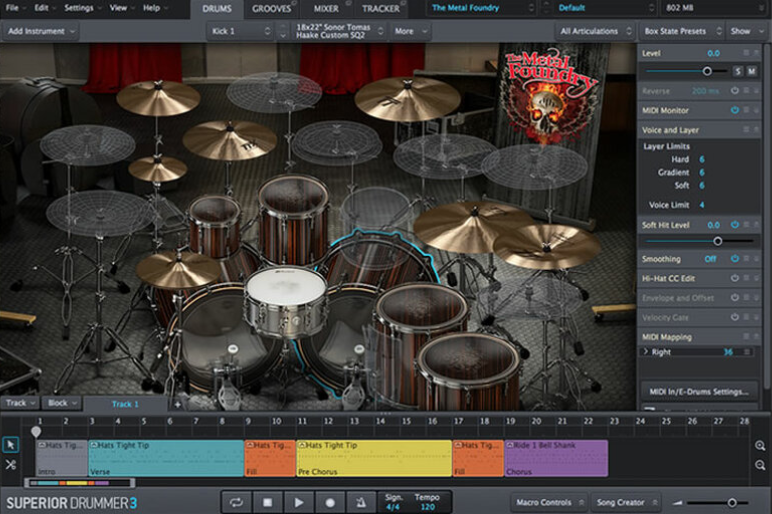Adjust the Level slider handle
Image resolution: width=772 pixels, height=514 pixels.
tap(707, 71)
